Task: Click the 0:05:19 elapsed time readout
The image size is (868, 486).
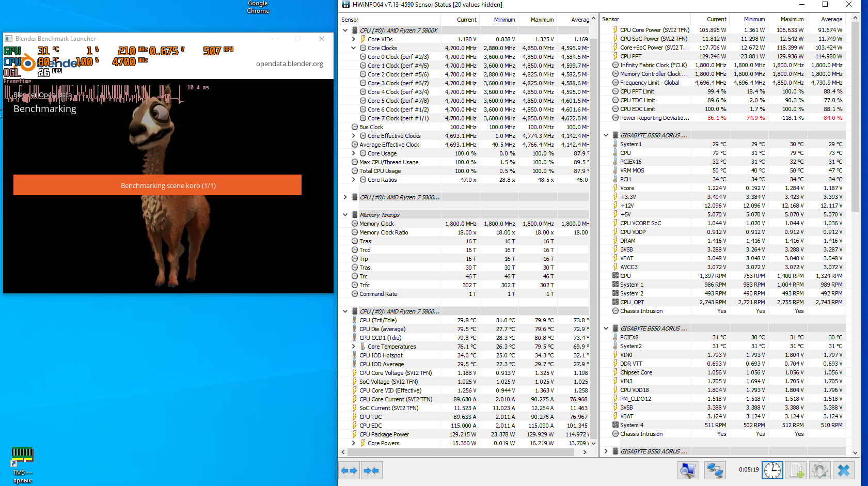Action: [749, 470]
